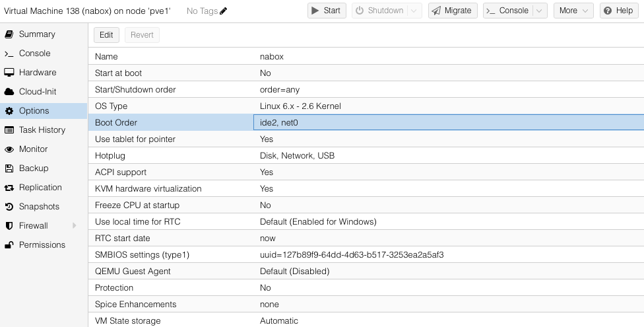Viewport: 644px width, 327px height.
Task: Switch to the Replication section
Action: click(x=40, y=188)
